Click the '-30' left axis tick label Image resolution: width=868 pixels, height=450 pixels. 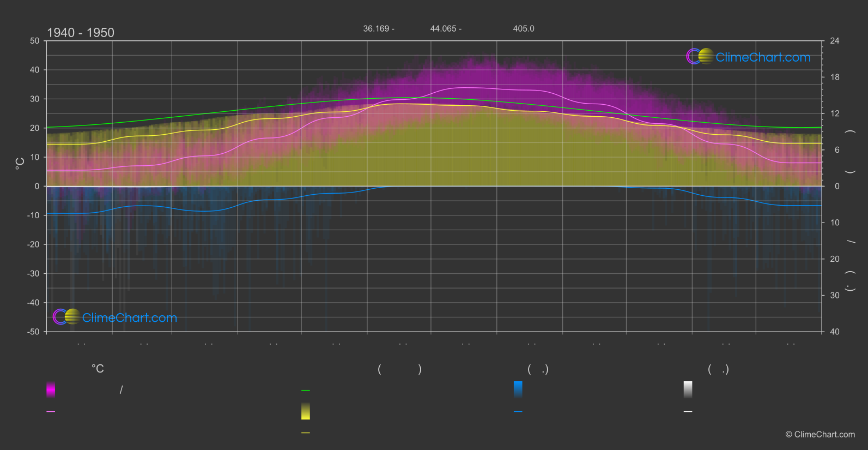(33, 273)
